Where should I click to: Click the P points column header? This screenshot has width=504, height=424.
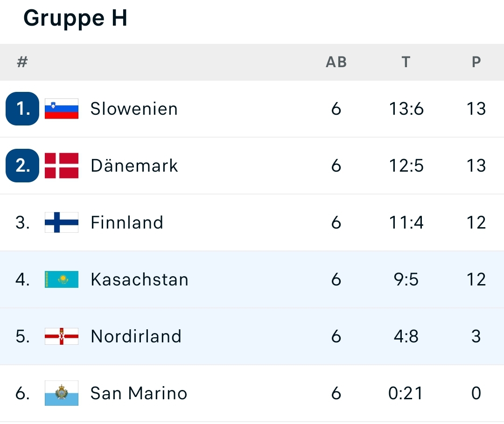(476, 62)
